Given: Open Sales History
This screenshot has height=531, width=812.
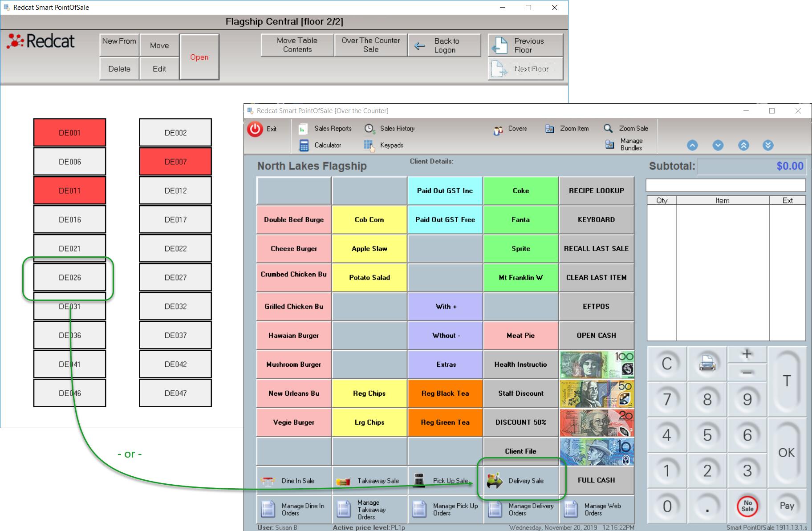Looking at the screenshot, I should [369, 129].
